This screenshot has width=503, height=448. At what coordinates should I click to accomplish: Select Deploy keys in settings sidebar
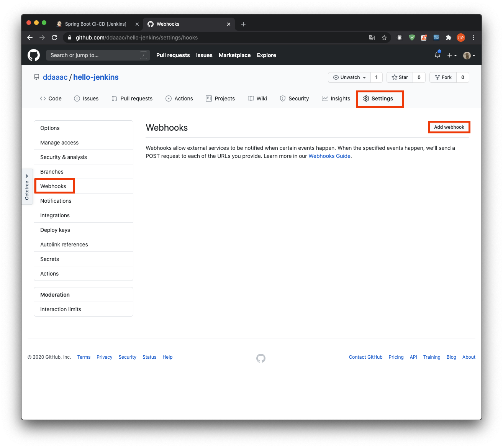(x=84, y=230)
